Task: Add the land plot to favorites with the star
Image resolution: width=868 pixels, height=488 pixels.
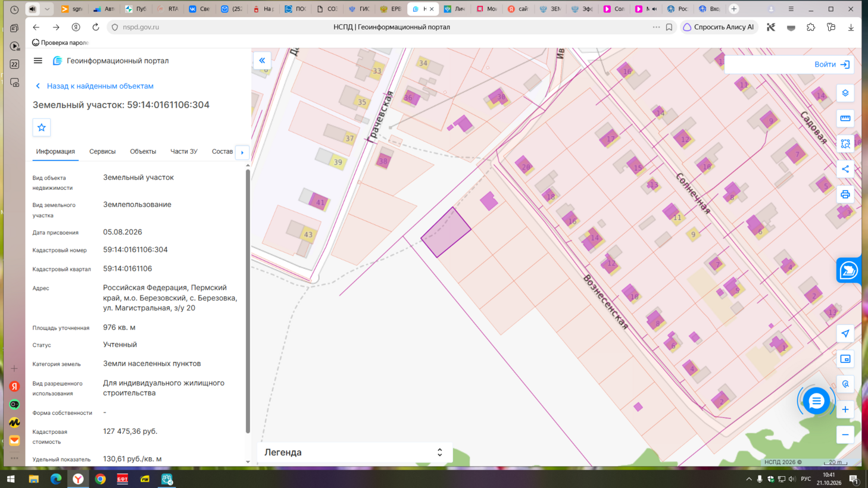Action: tap(42, 127)
